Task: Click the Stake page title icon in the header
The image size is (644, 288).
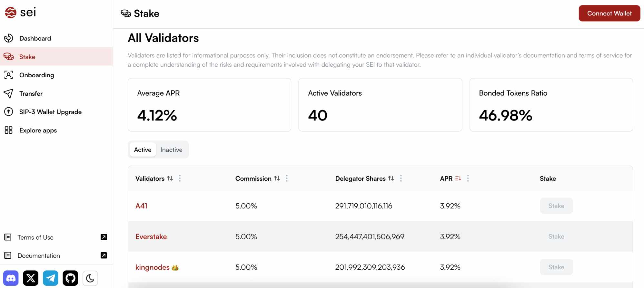Action: (x=126, y=13)
